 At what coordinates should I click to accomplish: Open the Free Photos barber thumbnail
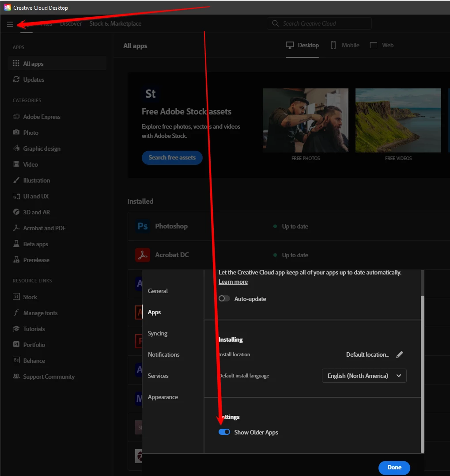click(306, 120)
